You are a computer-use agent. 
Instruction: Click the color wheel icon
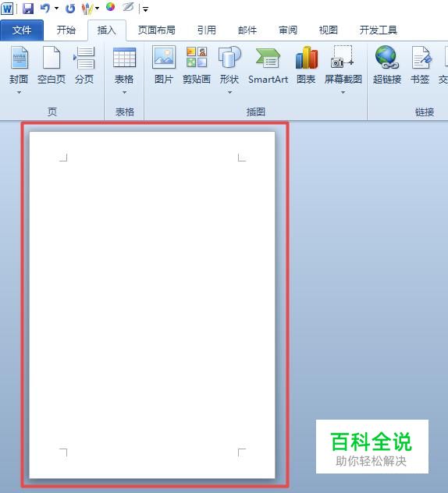point(110,6)
